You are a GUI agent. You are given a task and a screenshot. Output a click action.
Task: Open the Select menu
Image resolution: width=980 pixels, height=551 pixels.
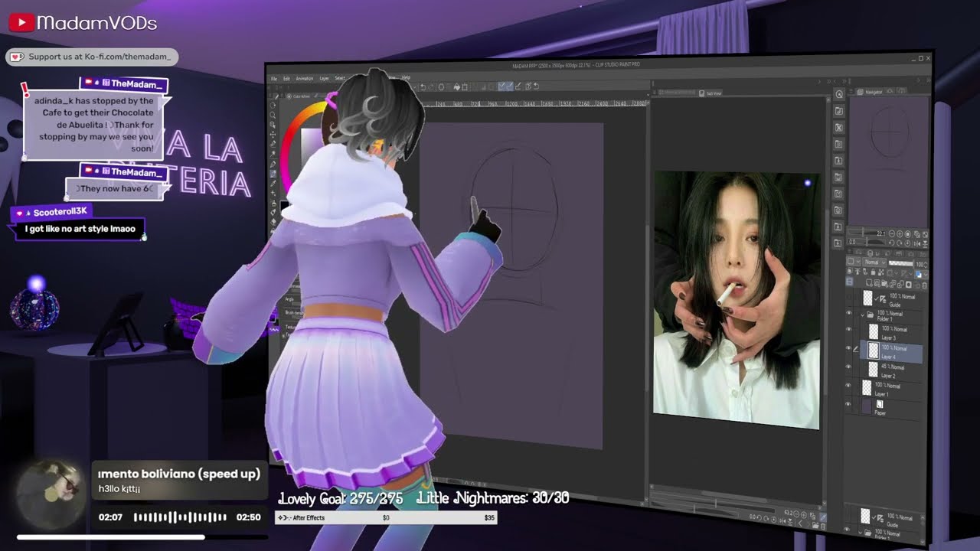pos(340,79)
